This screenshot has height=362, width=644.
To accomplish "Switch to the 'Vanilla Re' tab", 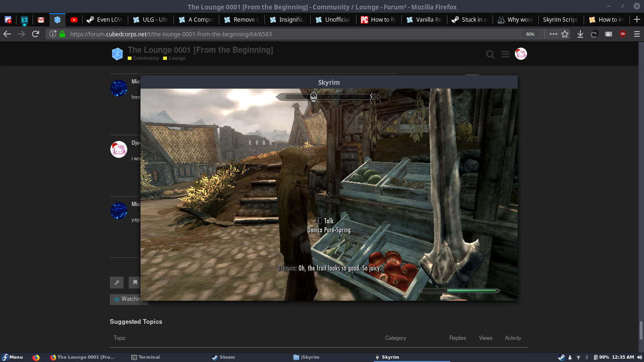I will [424, 20].
